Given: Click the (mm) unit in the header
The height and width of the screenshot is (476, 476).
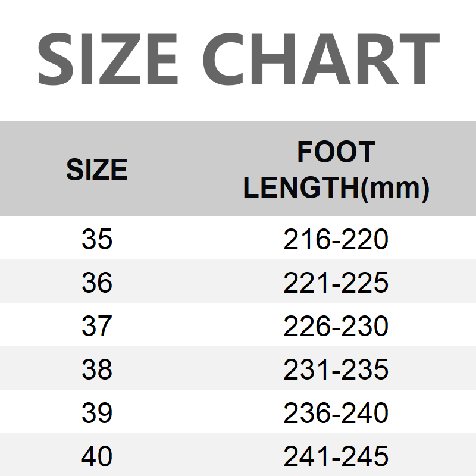Looking at the screenshot, I should coord(396,189).
